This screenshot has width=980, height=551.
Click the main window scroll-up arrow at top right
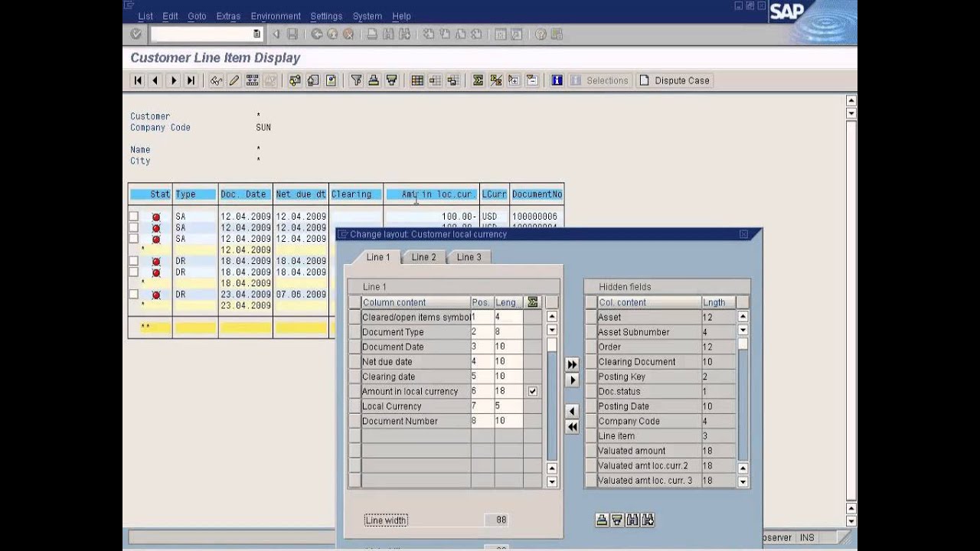coord(851,101)
